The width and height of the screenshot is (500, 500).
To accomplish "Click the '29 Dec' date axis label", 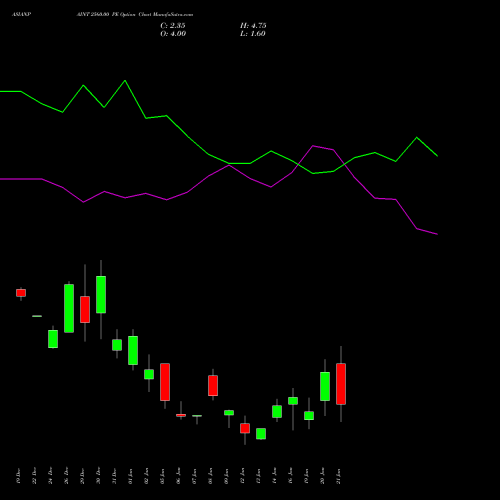I will 82,476.
